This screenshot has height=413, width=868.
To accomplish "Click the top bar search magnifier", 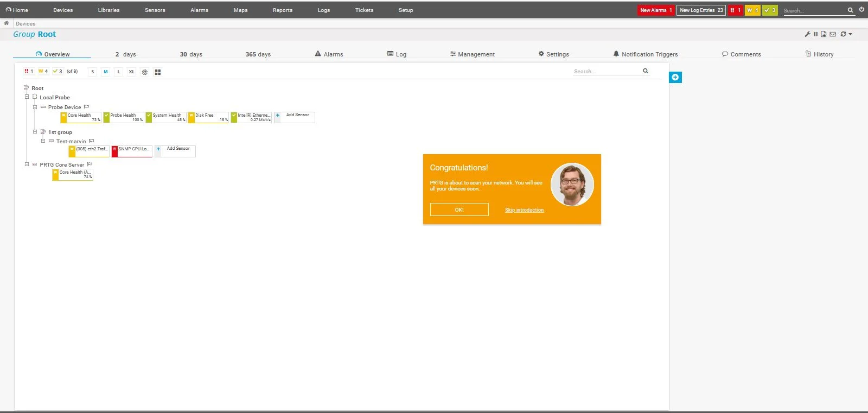I will pyautogui.click(x=850, y=10).
